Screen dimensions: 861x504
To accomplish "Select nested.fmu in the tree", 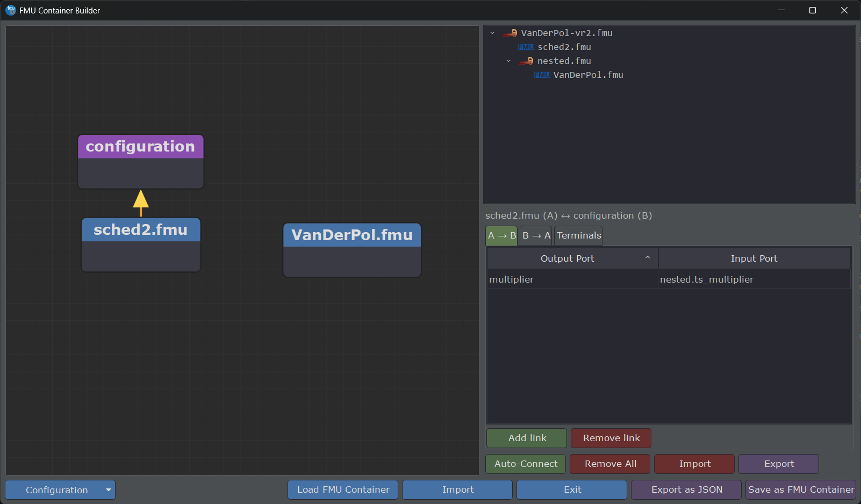I will click(x=564, y=61).
